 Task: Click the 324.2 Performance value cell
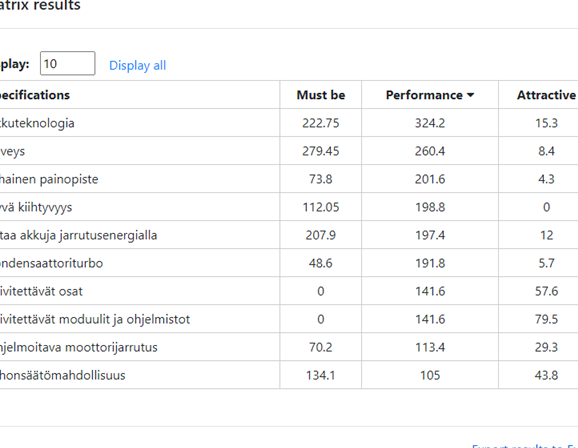[430, 123]
